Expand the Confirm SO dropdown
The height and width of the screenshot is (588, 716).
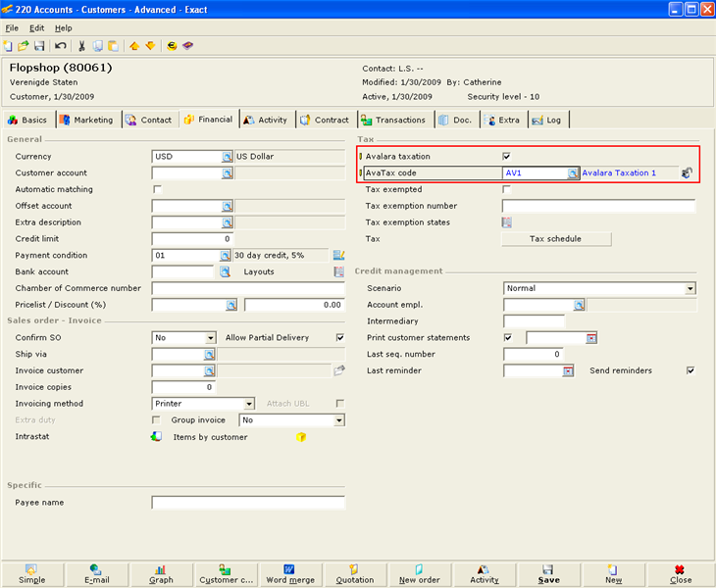[x=211, y=338]
